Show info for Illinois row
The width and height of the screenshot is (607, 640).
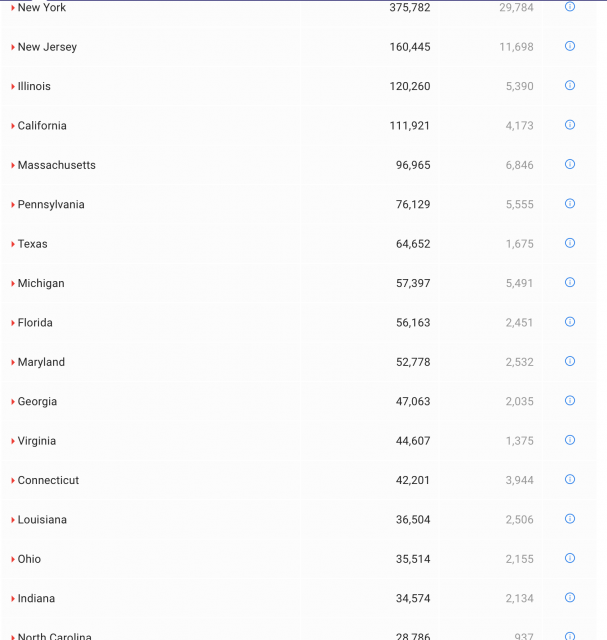pyautogui.click(x=570, y=86)
